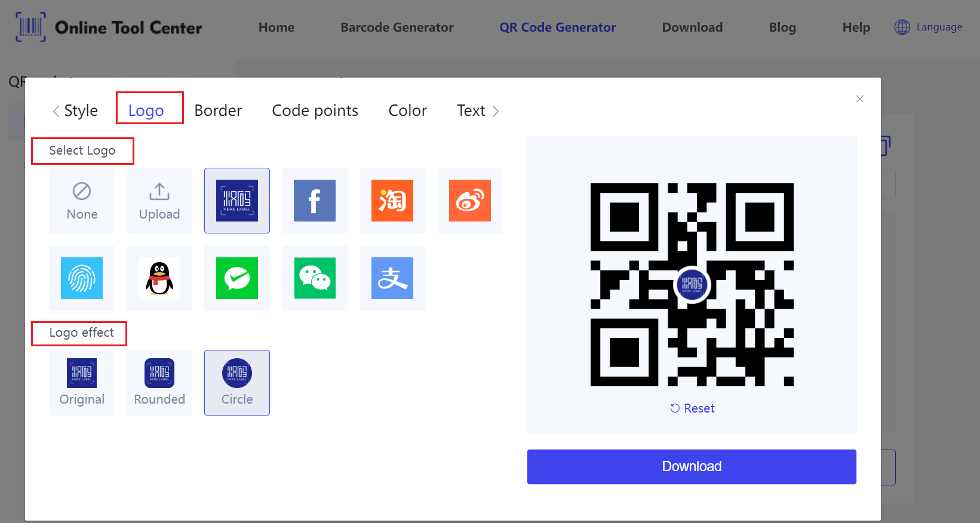Click the left chevron beside Style
Viewport: 980px width, 523px height.
click(56, 111)
